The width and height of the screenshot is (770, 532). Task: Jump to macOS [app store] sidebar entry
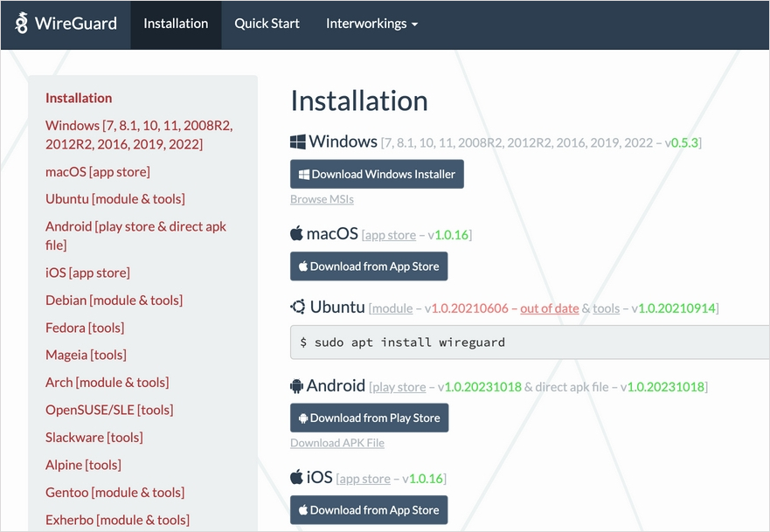point(98,172)
